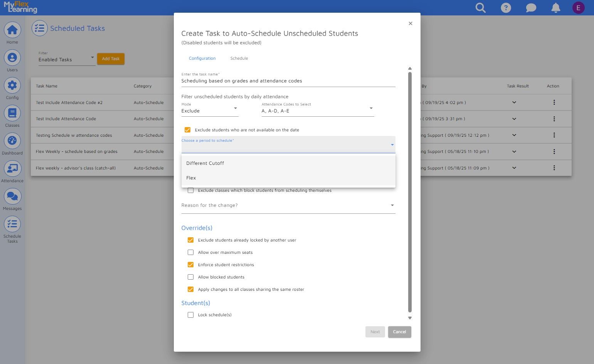Check the Lock schedule(s) checkbox
This screenshot has height=364, width=594.
tap(190, 315)
